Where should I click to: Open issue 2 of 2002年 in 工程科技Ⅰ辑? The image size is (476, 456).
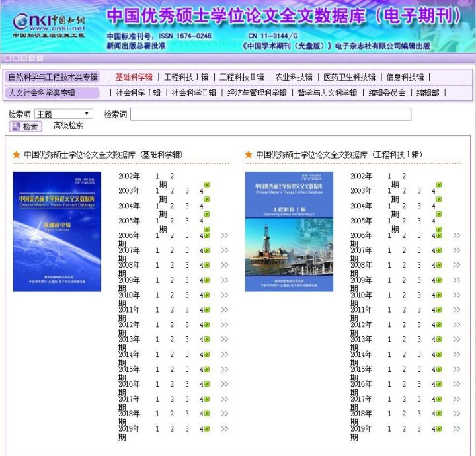click(x=404, y=176)
